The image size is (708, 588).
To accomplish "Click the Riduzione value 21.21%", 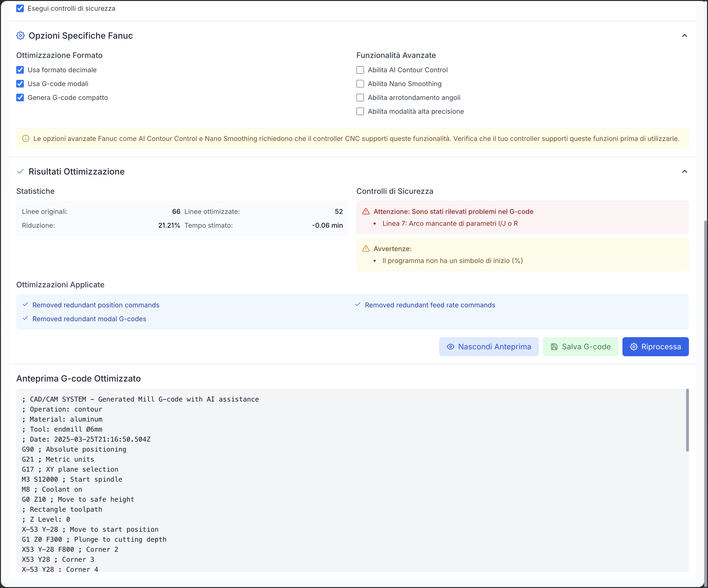I will click(x=169, y=225).
